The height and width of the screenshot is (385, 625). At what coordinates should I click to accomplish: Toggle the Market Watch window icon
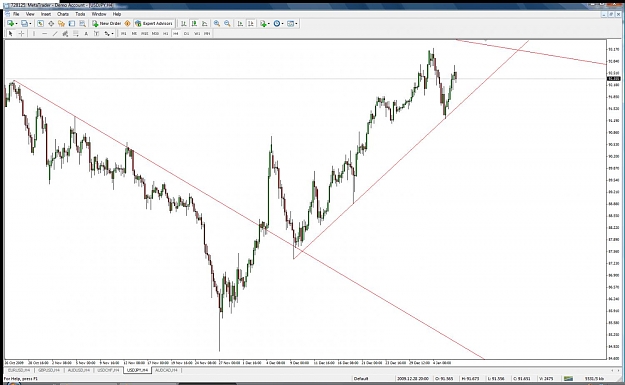[x=40, y=24]
